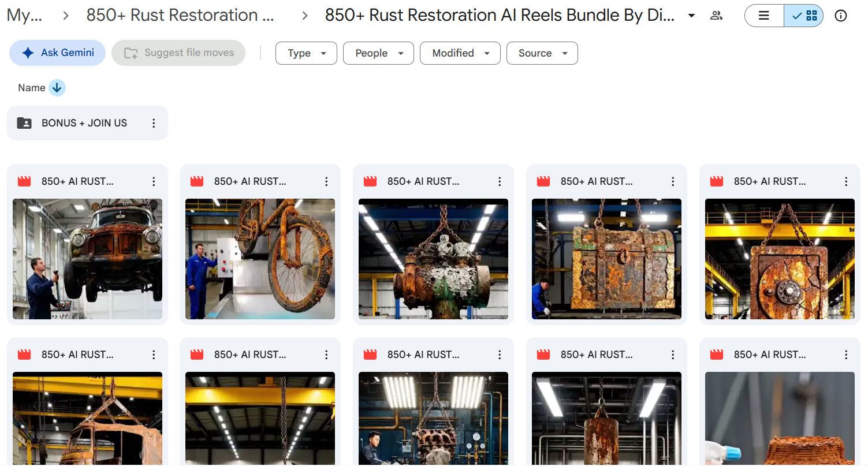The image size is (868, 466).
Task: Open the BONUS + JOIN US folder
Action: click(87, 123)
